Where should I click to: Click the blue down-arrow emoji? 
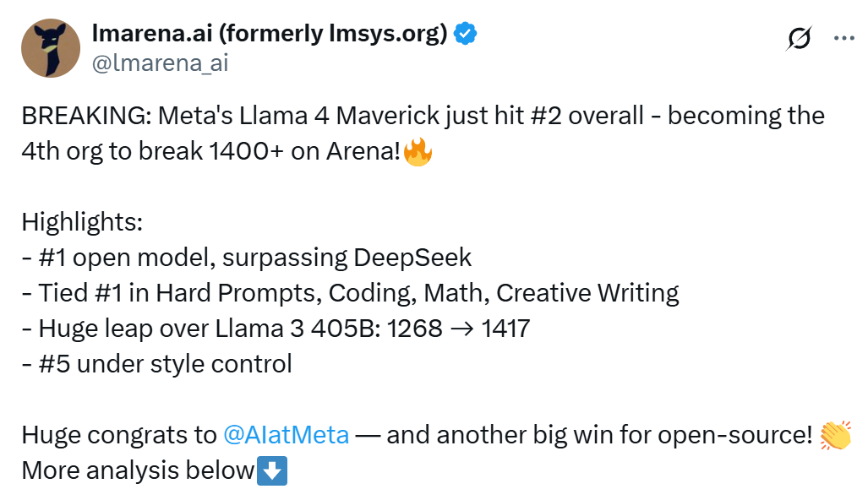click(x=273, y=470)
